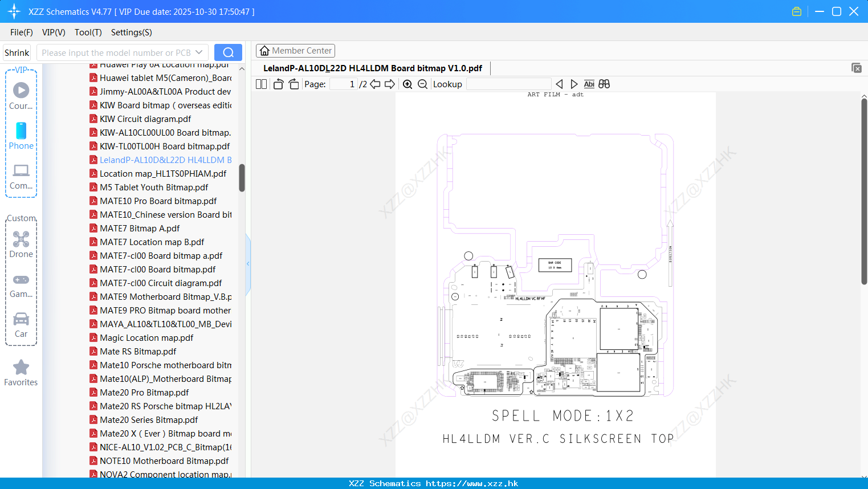
Task: Go to previous page arrow
Action: pyautogui.click(x=375, y=84)
